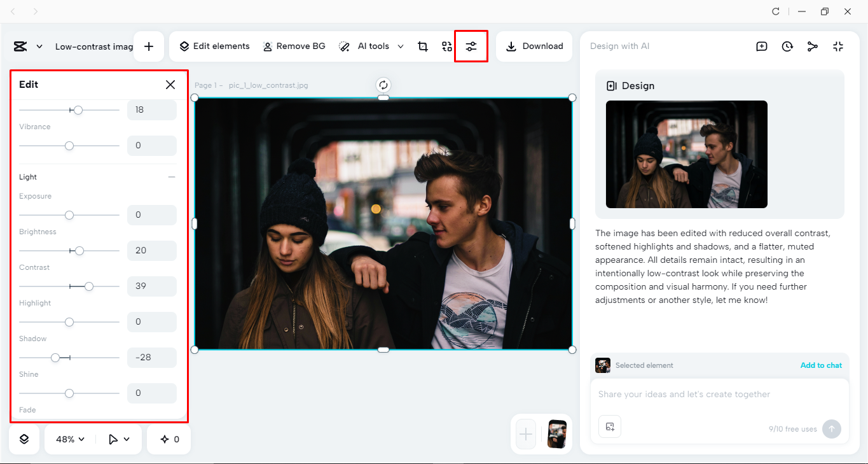Select the photo on the canvas
Viewport: 868px width, 464px height.
click(x=383, y=223)
